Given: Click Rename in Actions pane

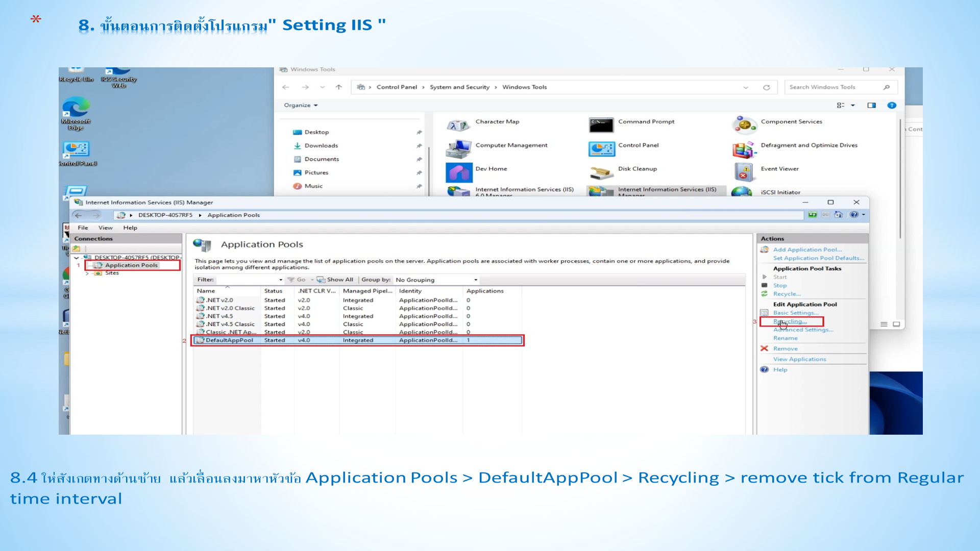Looking at the screenshot, I should point(785,338).
